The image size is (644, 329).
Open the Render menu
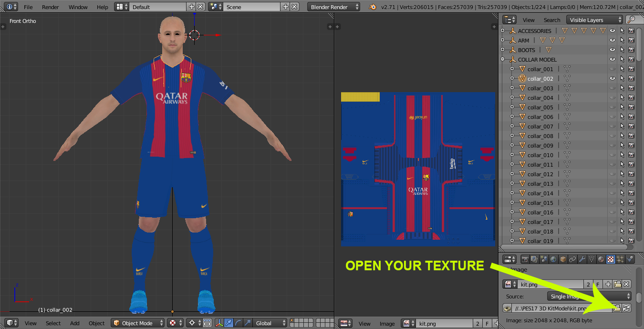click(50, 7)
